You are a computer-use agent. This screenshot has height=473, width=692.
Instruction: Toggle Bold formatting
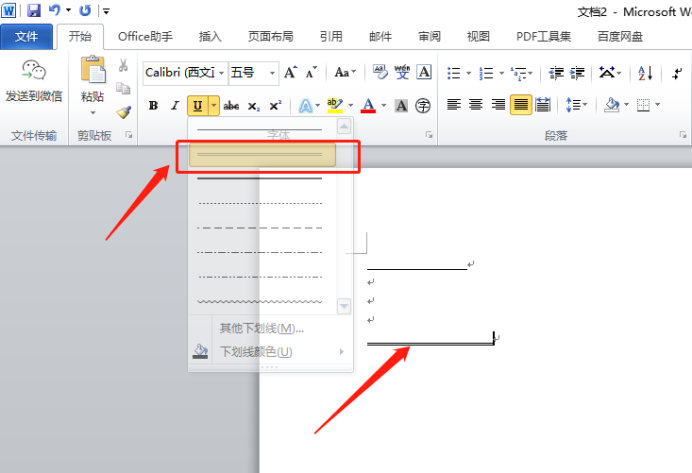(153, 105)
